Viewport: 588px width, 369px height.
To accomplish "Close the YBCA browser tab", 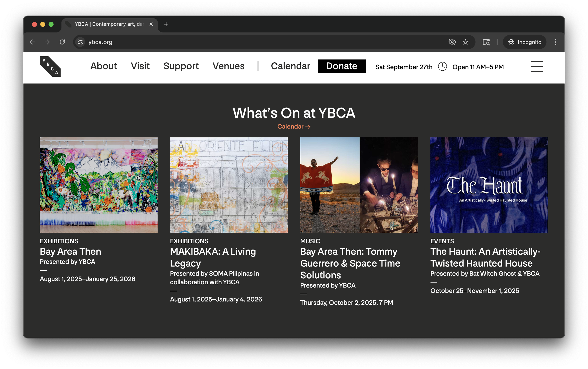I will click(x=151, y=24).
